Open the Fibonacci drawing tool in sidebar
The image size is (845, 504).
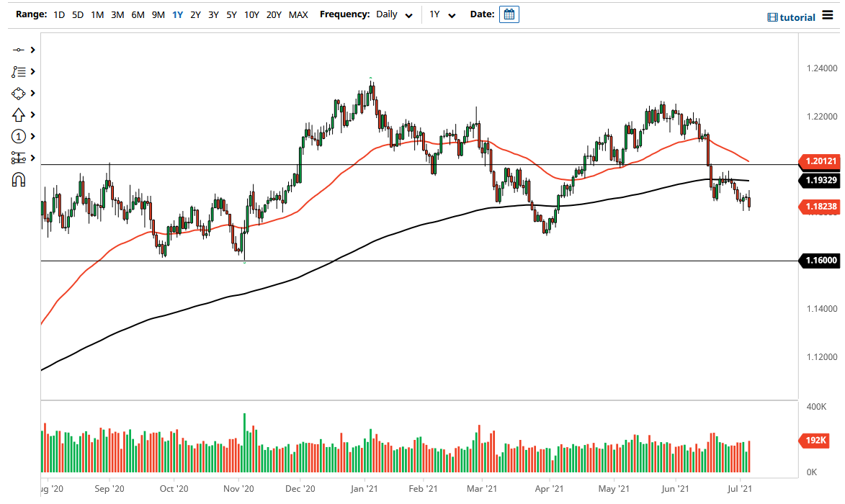pyautogui.click(x=19, y=71)
